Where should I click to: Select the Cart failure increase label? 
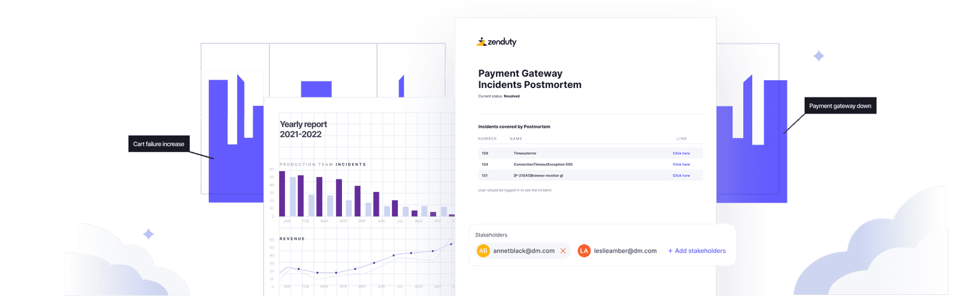pos(159,144)
